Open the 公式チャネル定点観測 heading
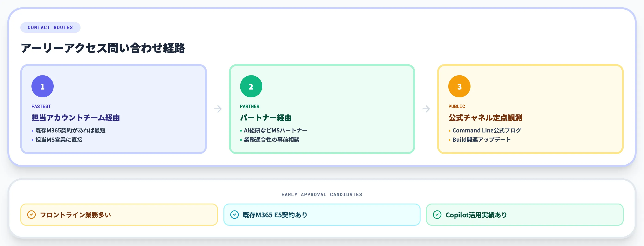This screenshot has width=644, height=246. pos(485,118)
